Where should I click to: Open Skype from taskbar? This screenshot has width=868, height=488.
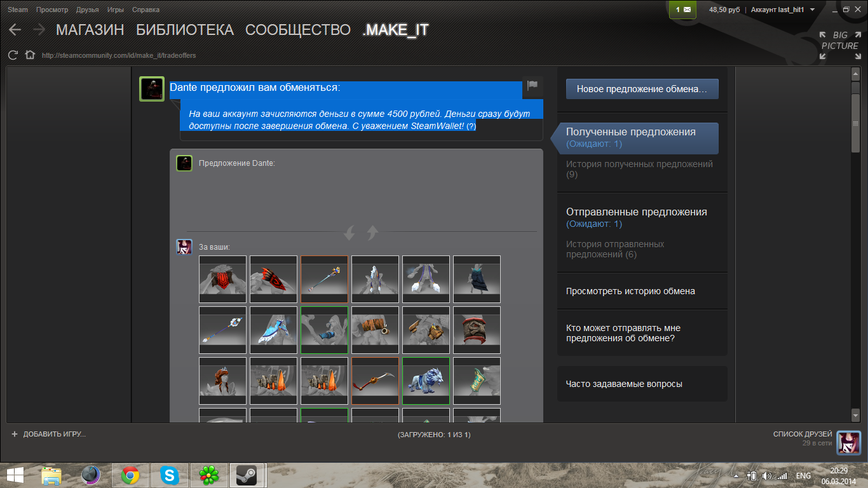pos(168,475)
